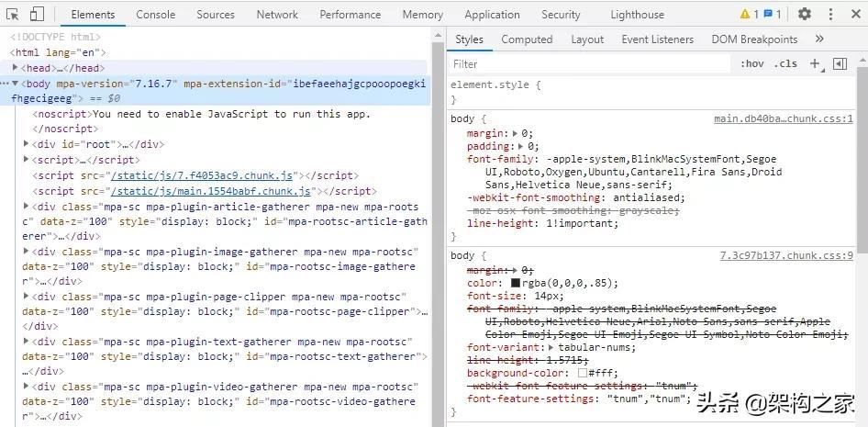Click the Filter styles input field
The height and width of the screenshot is (427, 868).
[587, 63]
